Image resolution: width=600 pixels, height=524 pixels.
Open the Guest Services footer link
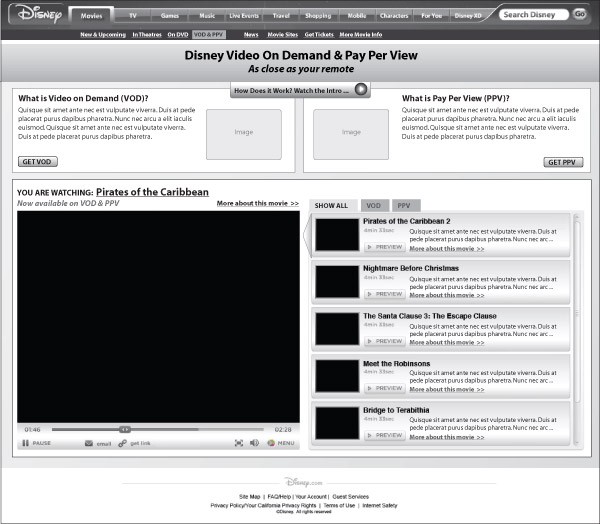click(x=351, y=496)
